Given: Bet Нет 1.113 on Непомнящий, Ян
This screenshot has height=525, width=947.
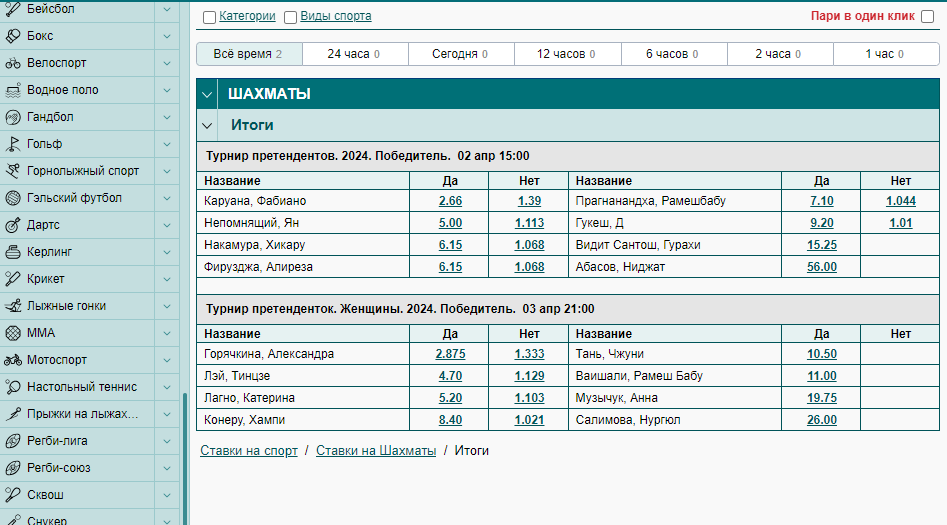Looking at the screenshot, I should 529,223.
